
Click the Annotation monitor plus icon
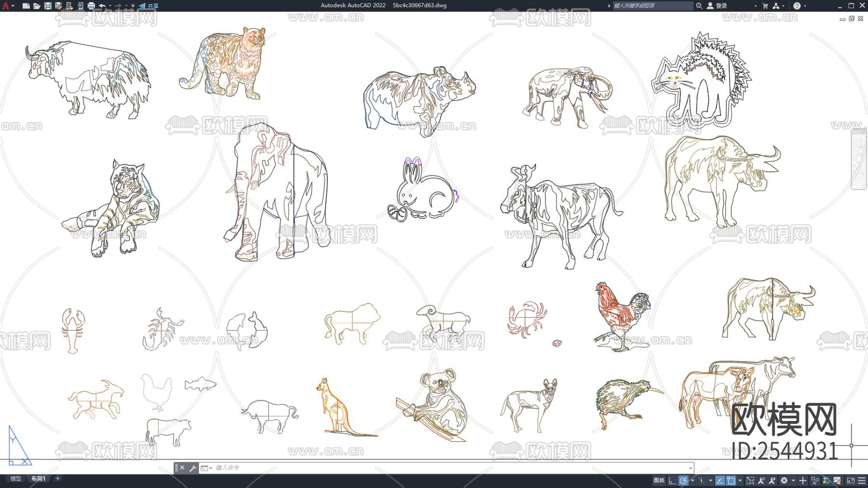click(x=802, y=480)
